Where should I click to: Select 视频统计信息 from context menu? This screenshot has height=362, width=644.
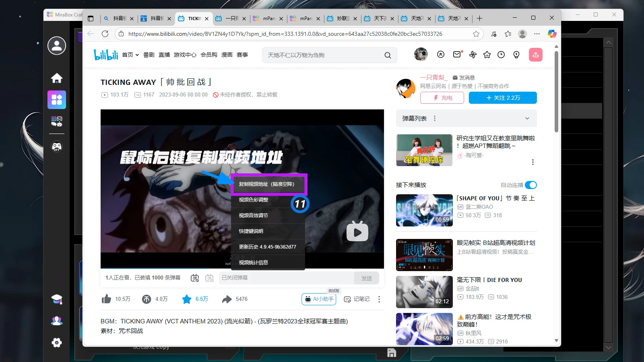coord(268,263)
